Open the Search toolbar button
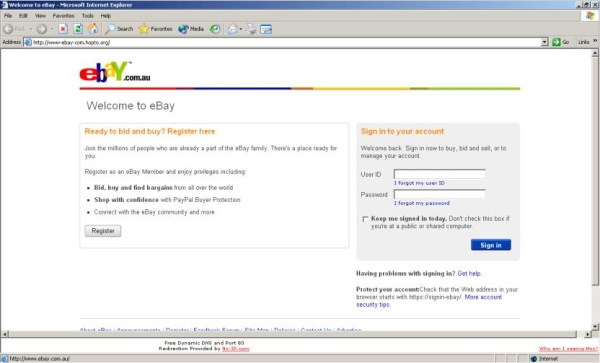Image resolution: width=600 pixels, height=363 pixels. coord(119,29)
